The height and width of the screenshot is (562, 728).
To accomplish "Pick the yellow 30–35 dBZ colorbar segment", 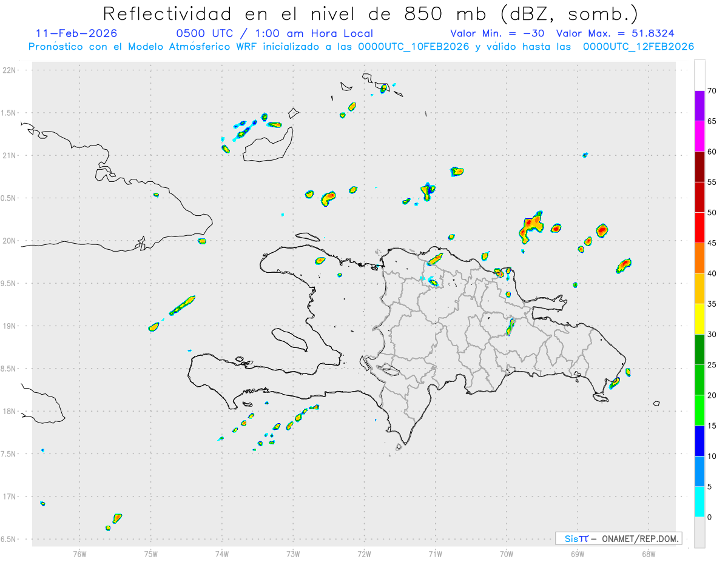I will [x=699, y=319].
